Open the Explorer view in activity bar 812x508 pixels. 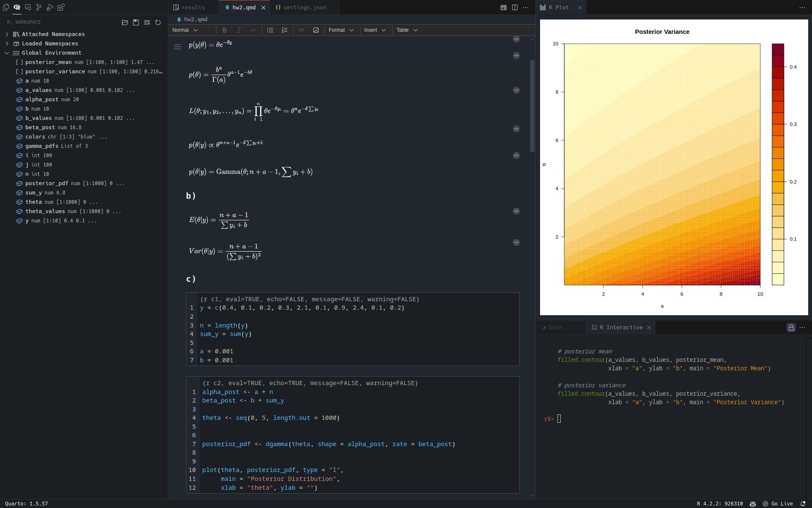point(6,7)
